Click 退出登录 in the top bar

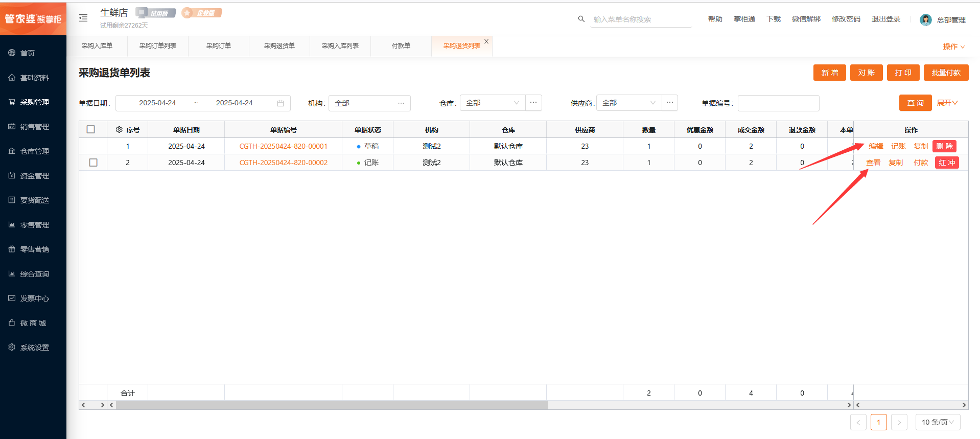[x=886, y=19]
